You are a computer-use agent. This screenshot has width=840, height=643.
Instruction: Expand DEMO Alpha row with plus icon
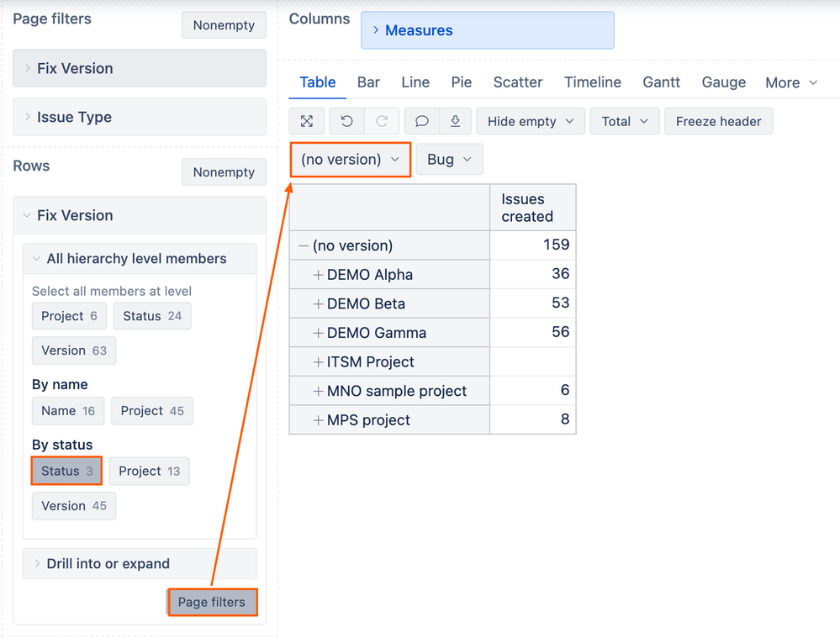click(318, 275)
